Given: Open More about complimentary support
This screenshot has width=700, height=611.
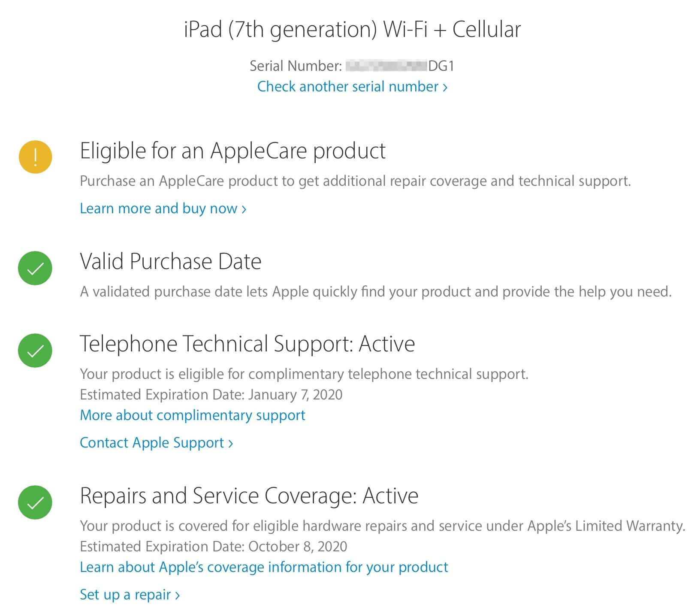Looking at the screenshot, I should [x=193, y=415].
